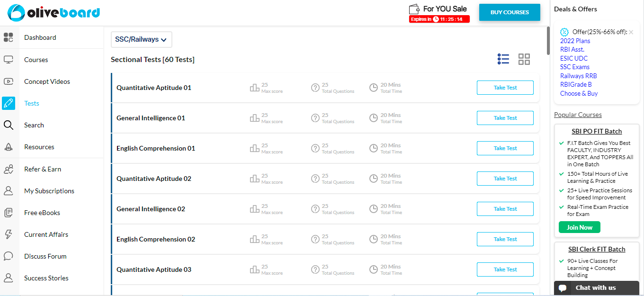Viewport: 644px width, 296px height.
Task: Click the Sectional Tests [60 Tests] heading
Action: [x=152, y=60]
